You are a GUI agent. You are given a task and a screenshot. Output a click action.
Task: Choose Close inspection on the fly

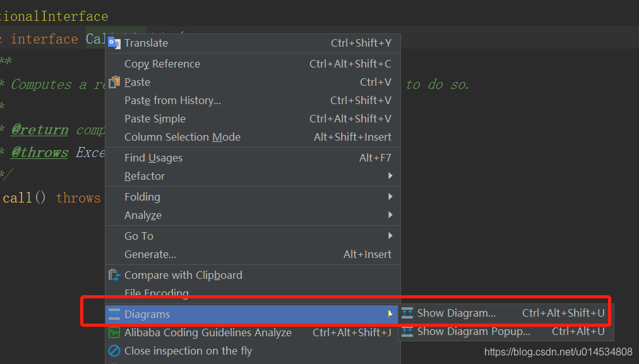[x=253, y=351]
